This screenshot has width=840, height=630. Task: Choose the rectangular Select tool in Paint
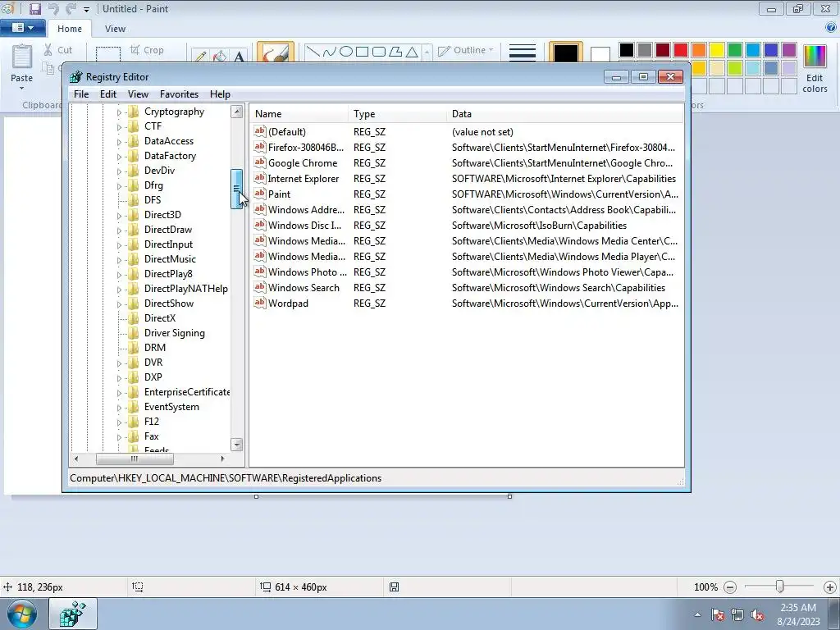(108, 54)
